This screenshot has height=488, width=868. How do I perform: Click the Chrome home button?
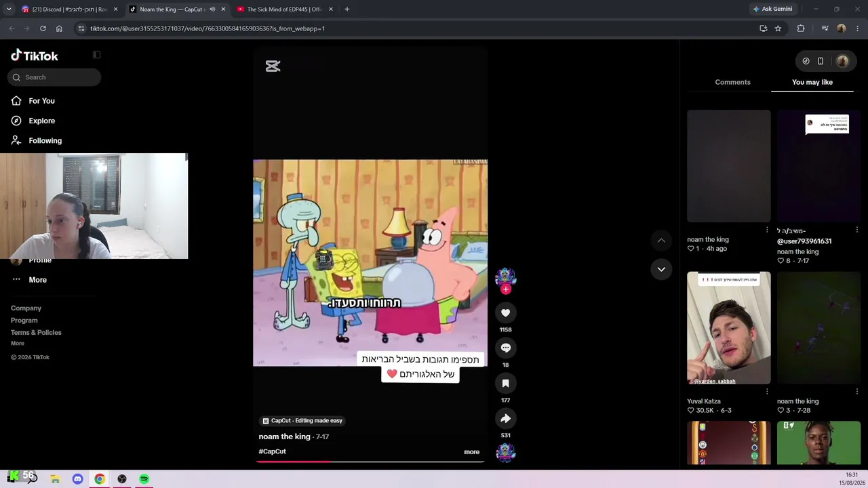click(59, 28)
